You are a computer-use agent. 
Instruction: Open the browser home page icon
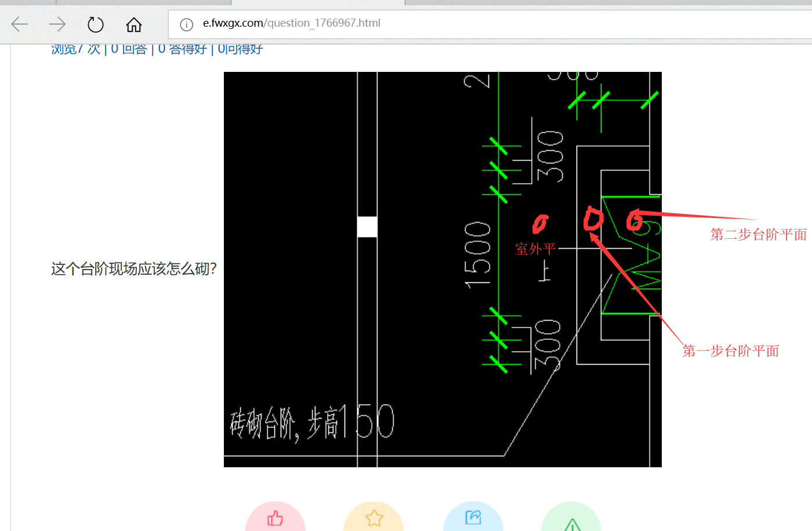pyautogui.click(x=134, y=24)
